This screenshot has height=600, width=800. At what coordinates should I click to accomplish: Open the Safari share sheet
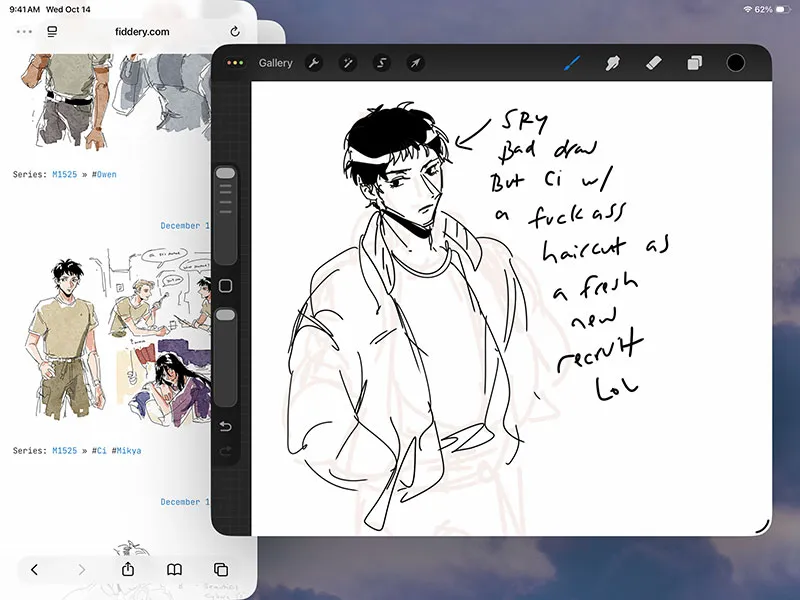pyautogui.click(x=128, y=569)
